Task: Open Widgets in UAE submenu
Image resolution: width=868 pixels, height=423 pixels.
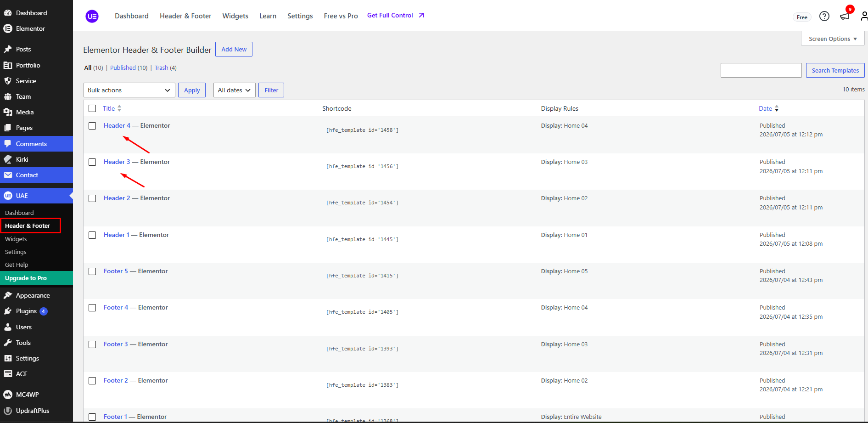Action: [16, 239]
